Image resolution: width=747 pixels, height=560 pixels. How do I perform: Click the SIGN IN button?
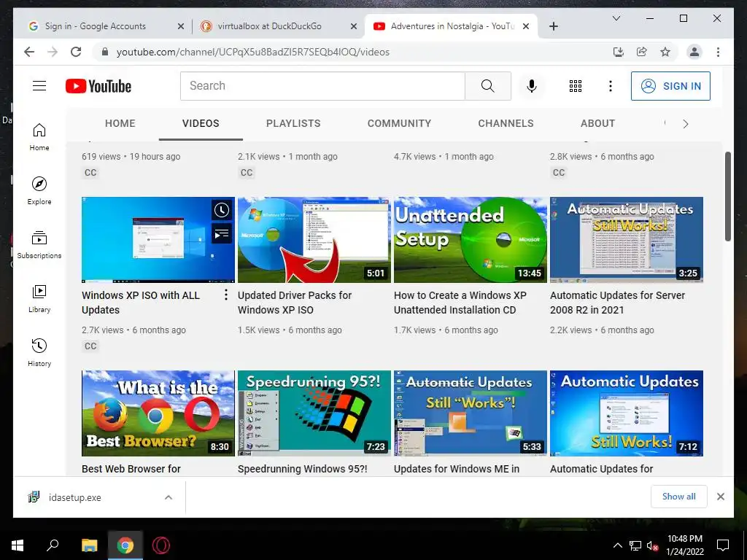[x=670, y=86]
